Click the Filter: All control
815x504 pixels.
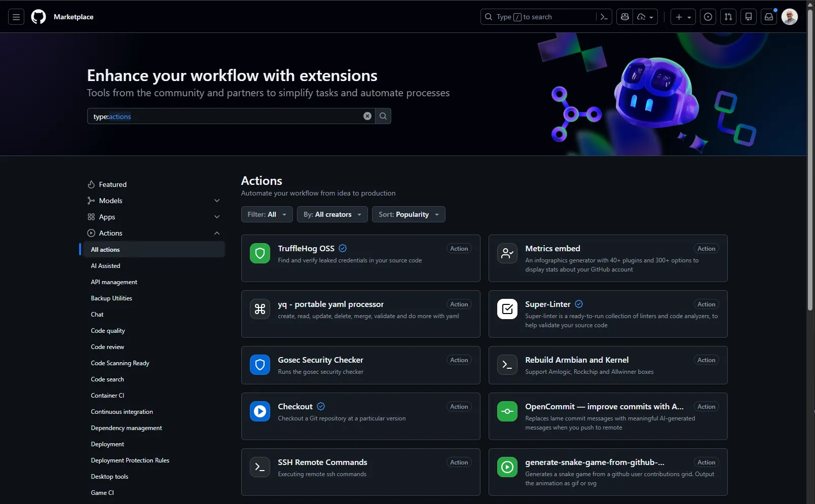pyautogui.click(x=267, y=214)
